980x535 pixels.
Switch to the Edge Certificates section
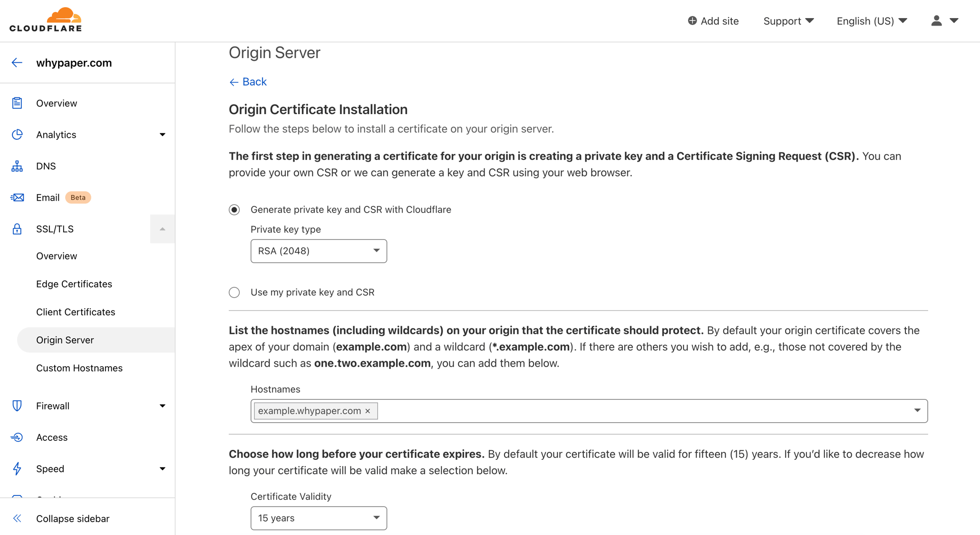(x=74, y=284)
